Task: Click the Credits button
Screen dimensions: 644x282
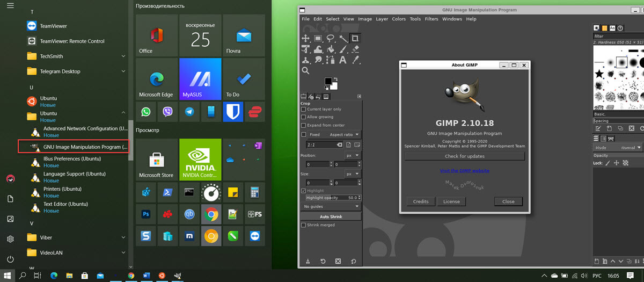Action: coord(421,201)
